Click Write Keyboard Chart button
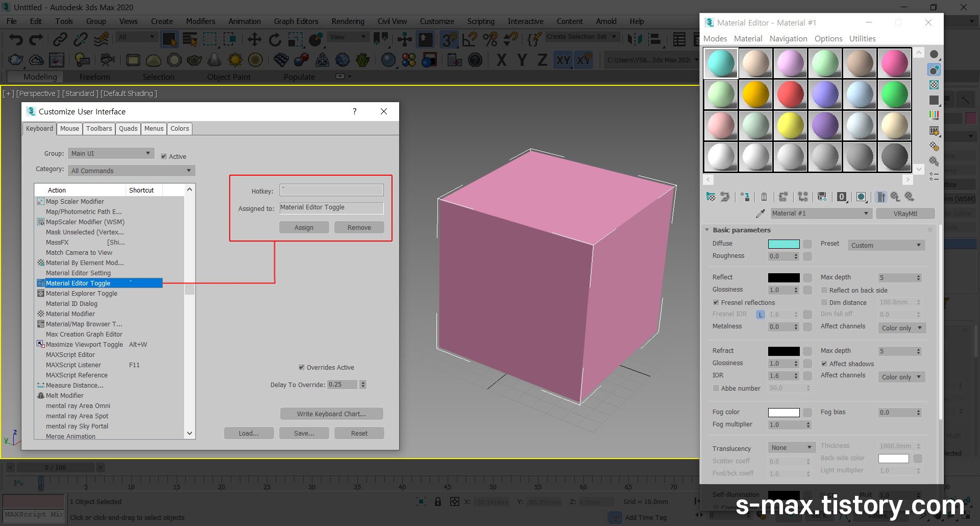 331,414
